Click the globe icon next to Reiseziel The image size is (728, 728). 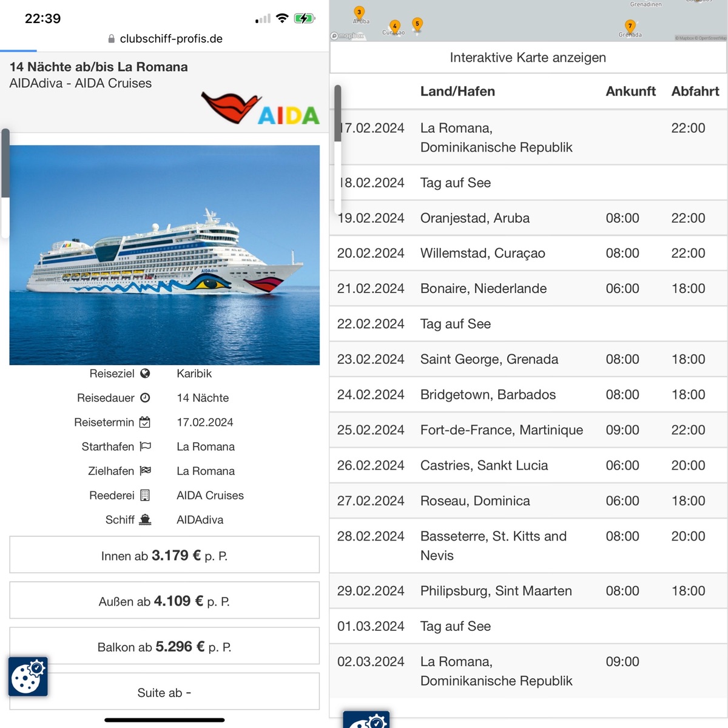click(x=145, y=374)
